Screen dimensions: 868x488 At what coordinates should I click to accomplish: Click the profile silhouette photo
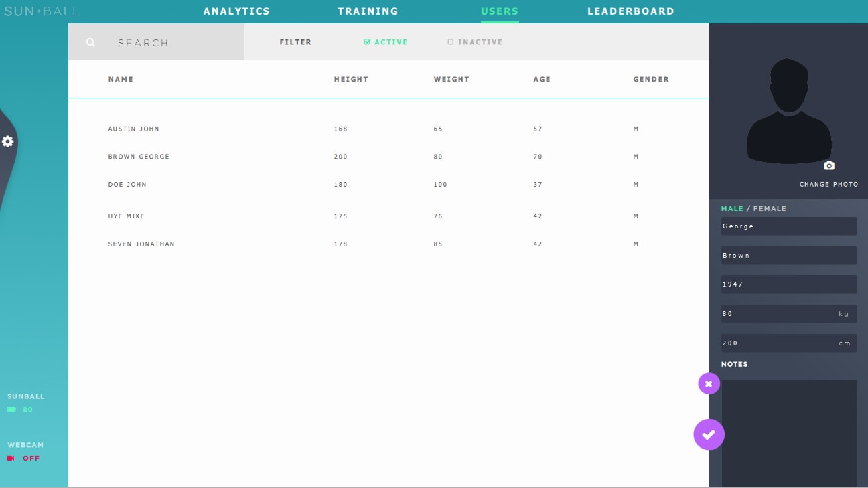(790, 111)
